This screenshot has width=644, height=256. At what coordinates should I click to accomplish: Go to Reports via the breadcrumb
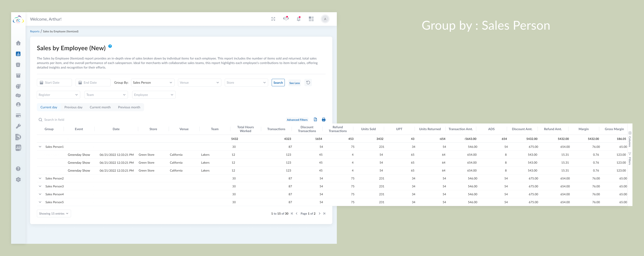[35, 32]
